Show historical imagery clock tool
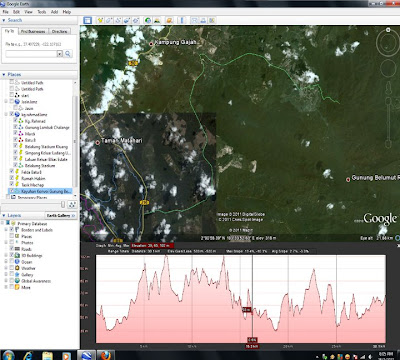Image resolution: width=400 pixels, height=360 pixels. [148, 20]
